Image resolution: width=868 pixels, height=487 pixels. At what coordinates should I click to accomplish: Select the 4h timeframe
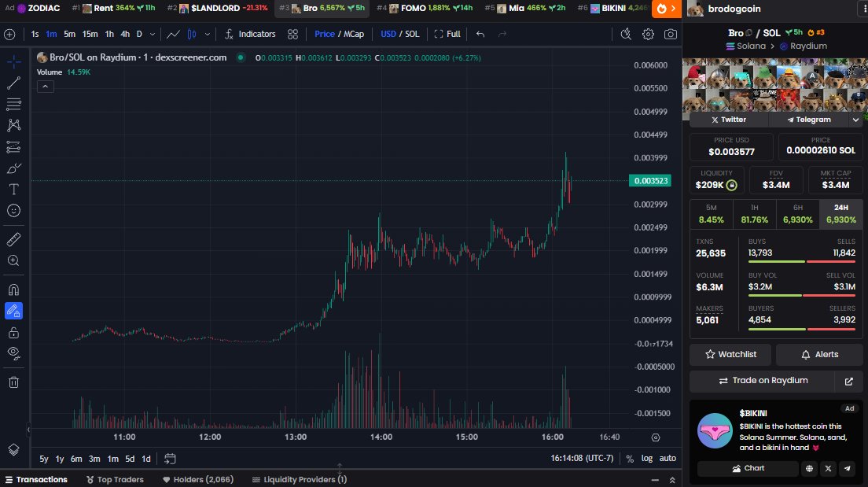[125, 35]
